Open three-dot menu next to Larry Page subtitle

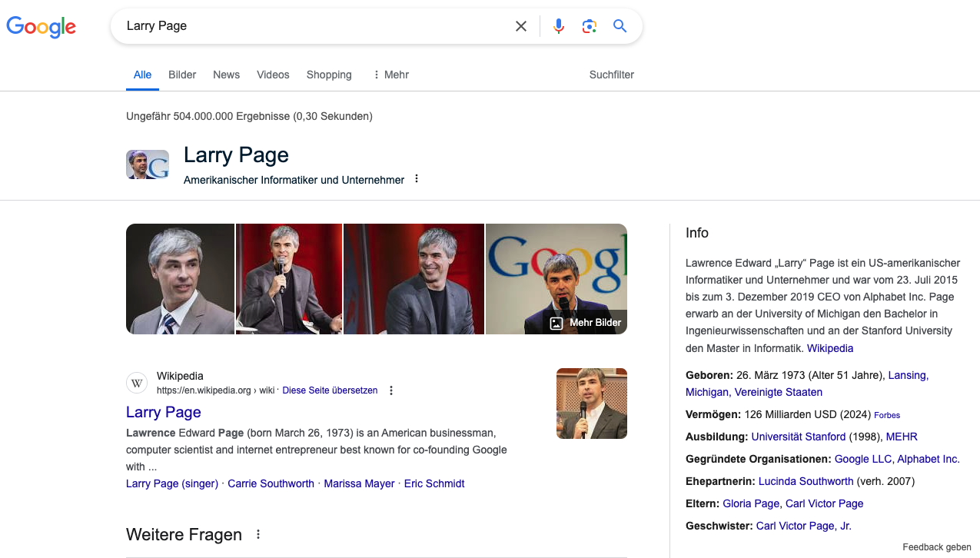417,179
